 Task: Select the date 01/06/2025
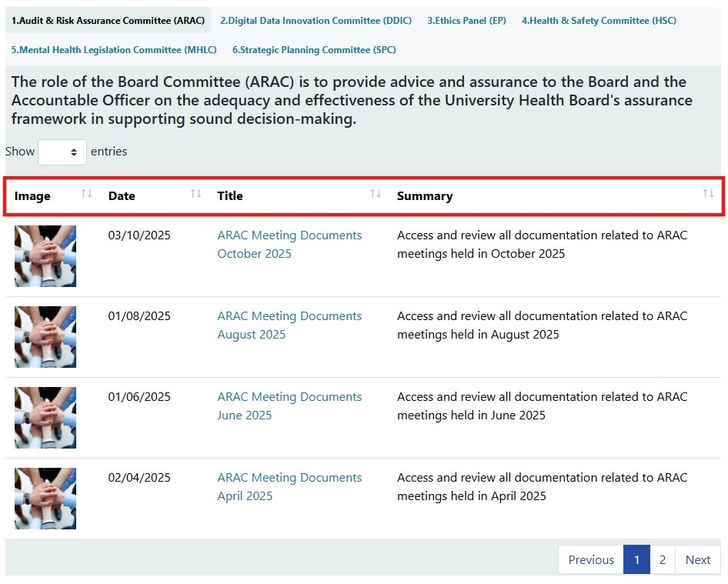(139, 397)
